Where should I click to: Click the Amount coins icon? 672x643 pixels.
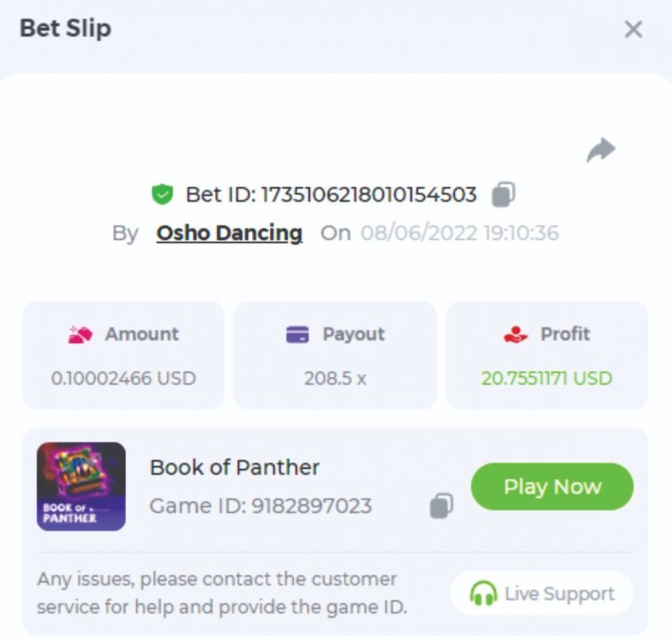click(80, 334)
